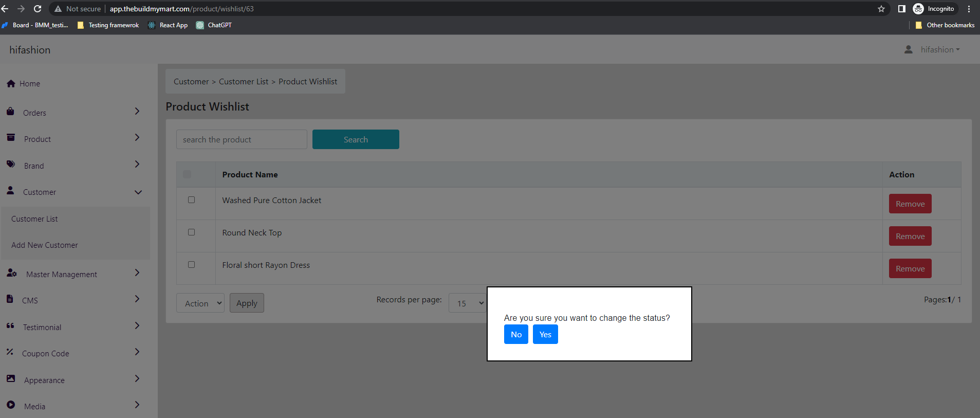Click the hifashion brand title
980x418 pixels.
(30, 50)
